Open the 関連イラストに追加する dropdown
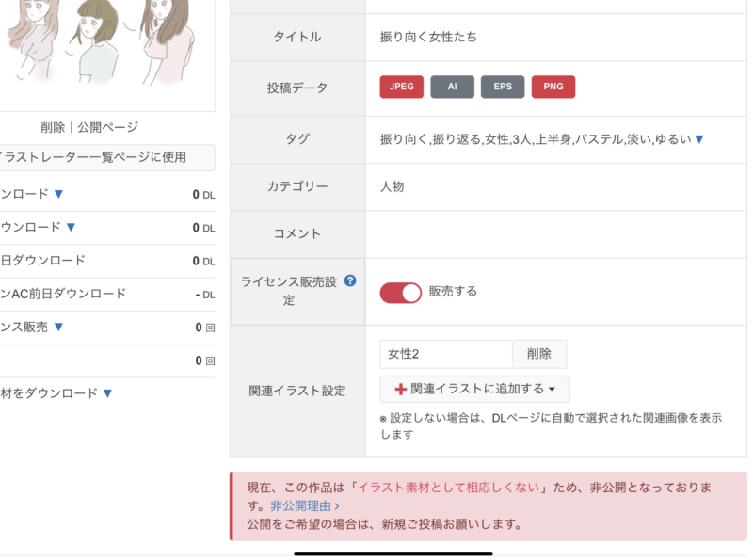The width and height of the screenshot is (753, 560). 475,389
